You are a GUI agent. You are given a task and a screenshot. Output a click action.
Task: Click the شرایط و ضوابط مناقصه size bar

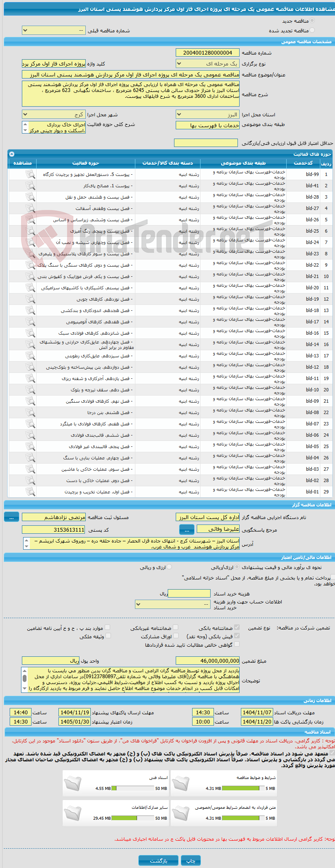click(x=243, y=788)
